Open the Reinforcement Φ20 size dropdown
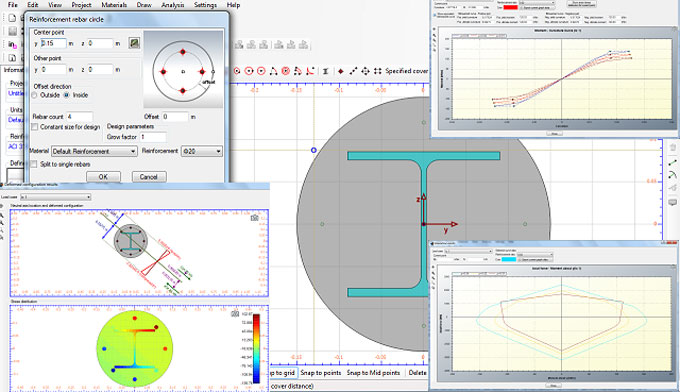 point(202,151)
